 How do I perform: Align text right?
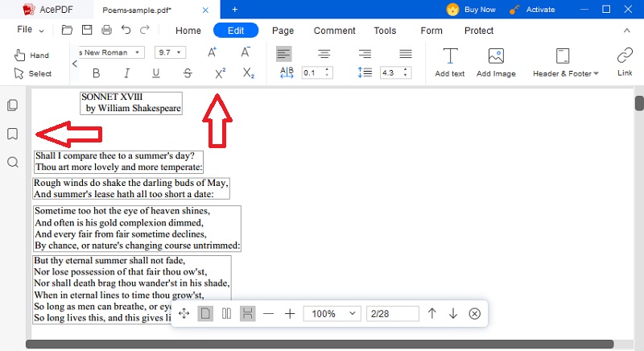point(365,53)
